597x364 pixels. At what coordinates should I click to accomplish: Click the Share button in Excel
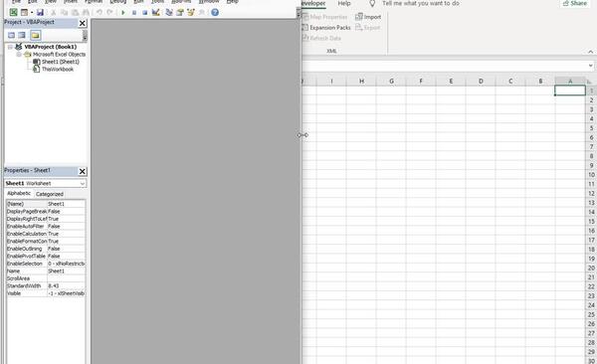point(575,3)
